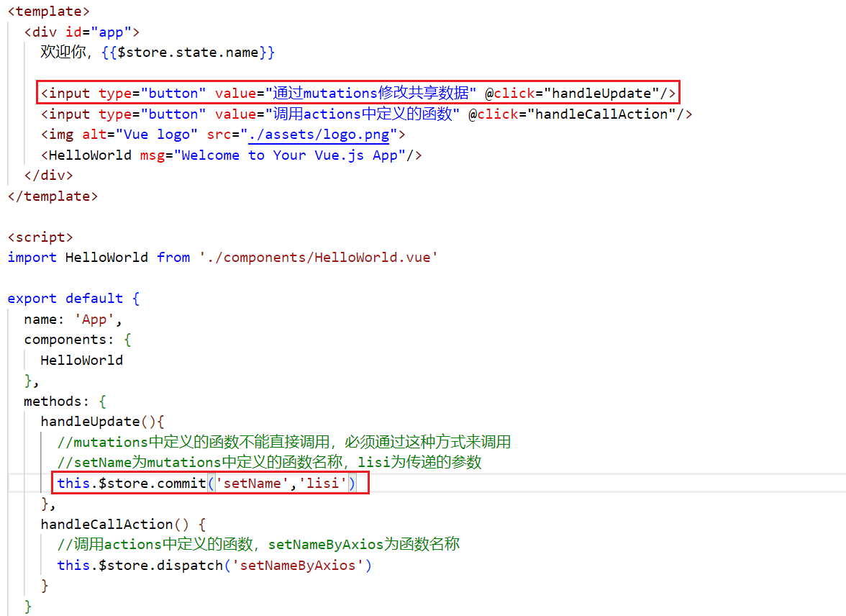Click the handleUpdate() method definition

pyautogui.click(x=103, y=422)
